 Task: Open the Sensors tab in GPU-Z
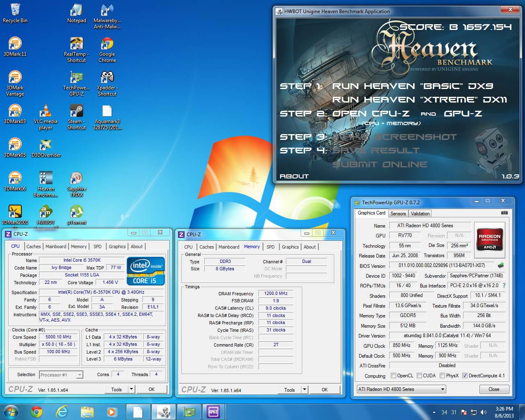point(398,213)
